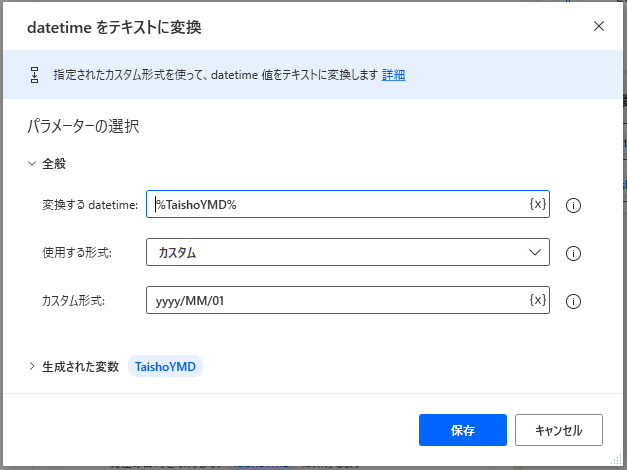
Task: Show info tooltip for 変換する datetime
Action: click(574, 205)
